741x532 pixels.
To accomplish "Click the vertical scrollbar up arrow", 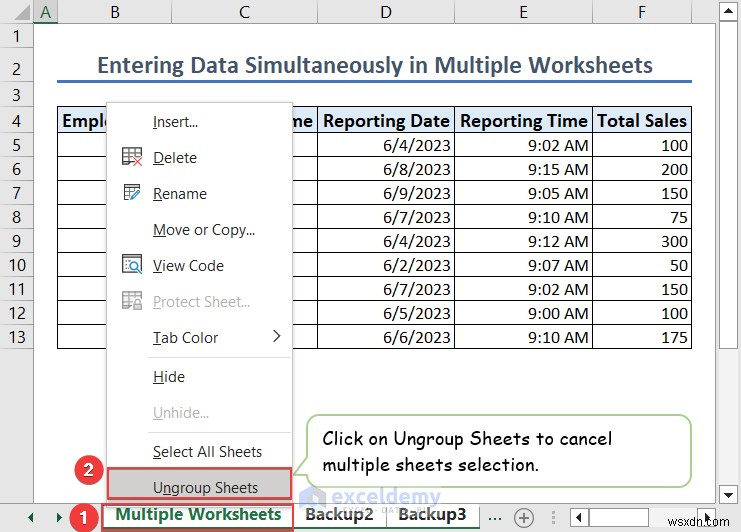I will (728, 12).
